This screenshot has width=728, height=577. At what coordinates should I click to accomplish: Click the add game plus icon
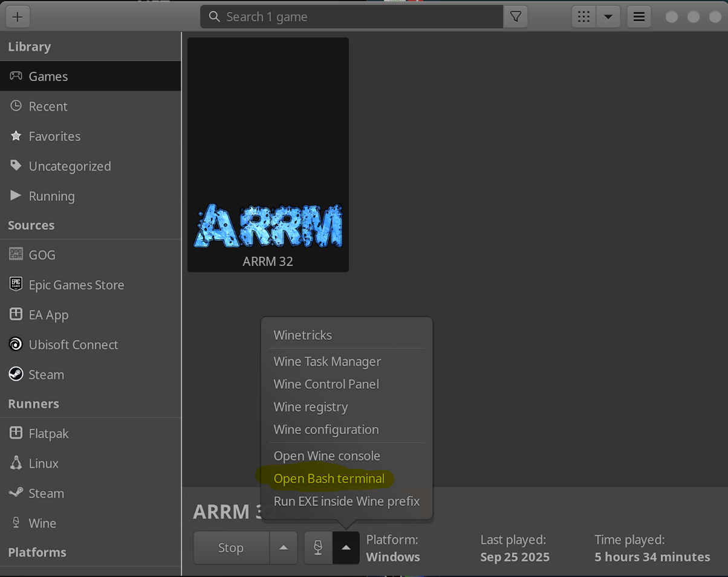18,17
